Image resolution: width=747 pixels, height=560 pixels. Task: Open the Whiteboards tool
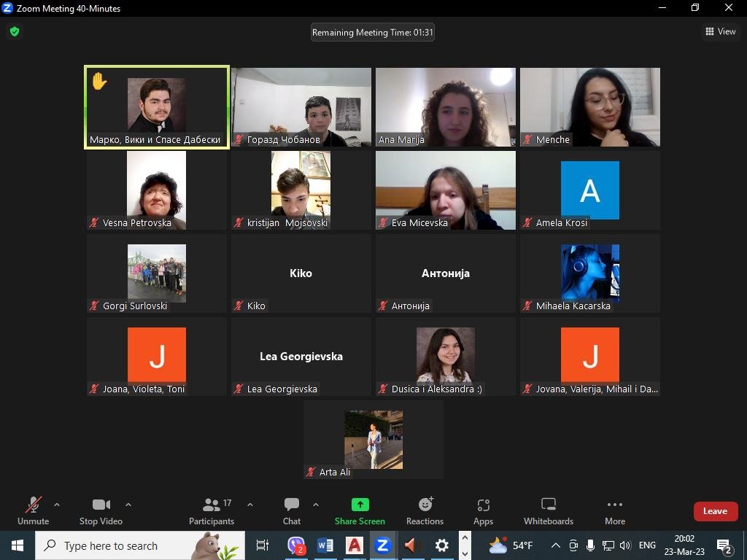(548, 510)
